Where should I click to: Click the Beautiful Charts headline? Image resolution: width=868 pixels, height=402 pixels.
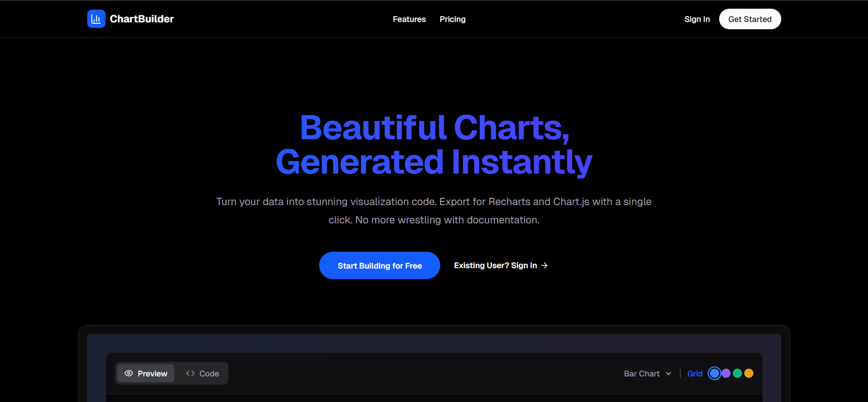tap(434, 145)
